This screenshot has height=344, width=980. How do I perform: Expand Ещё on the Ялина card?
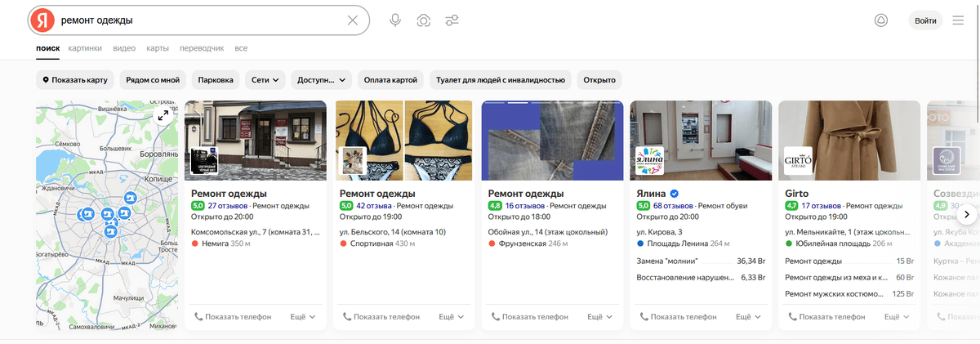(x=748, y=316)
